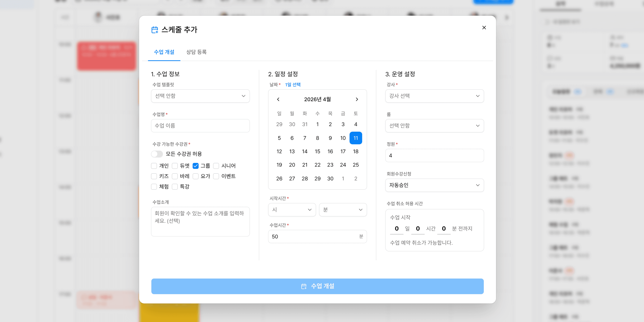Enable the 모든 수강권 허용 toggle

pos(157,154)
